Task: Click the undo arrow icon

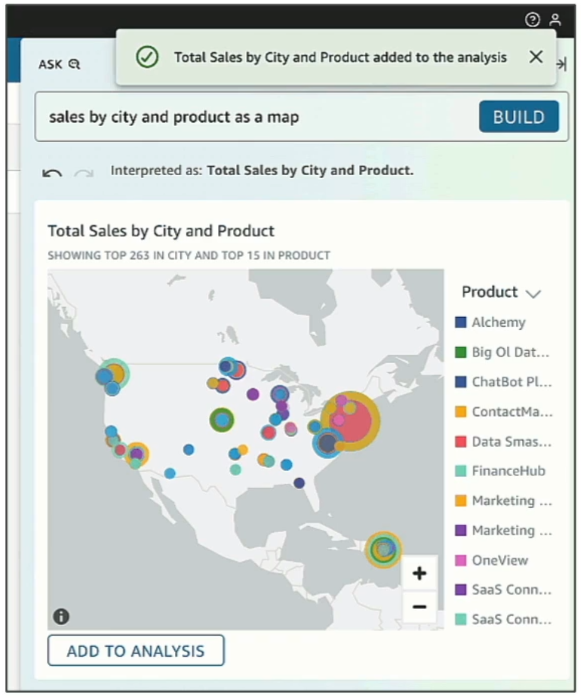Action: [x=52, y=173]
